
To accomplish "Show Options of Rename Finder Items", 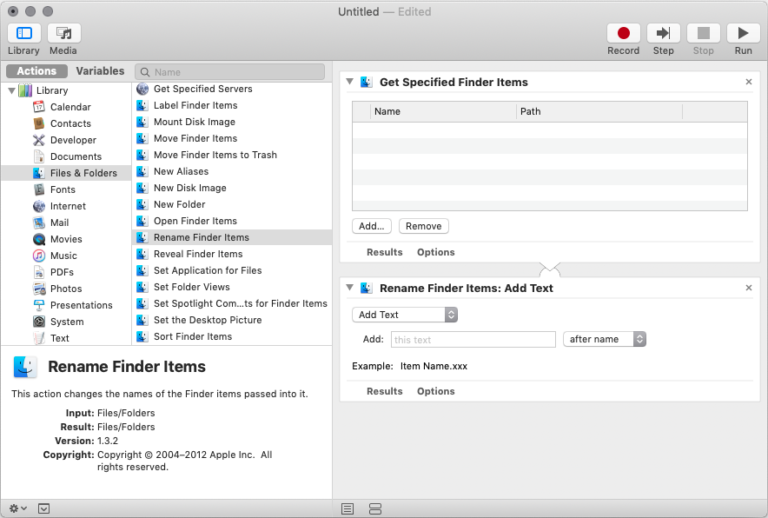I will (436, 391).
